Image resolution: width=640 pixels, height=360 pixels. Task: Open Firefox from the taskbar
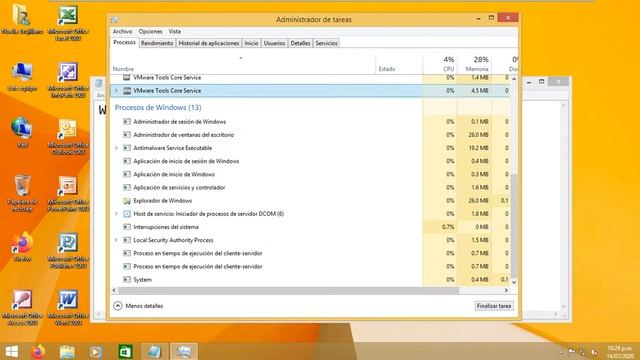[38, 351]
